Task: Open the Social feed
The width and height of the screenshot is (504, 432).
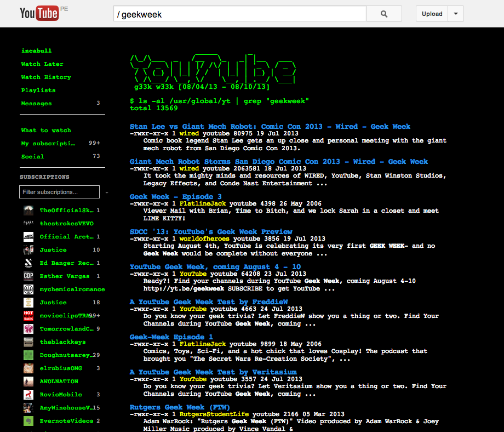Action: [x=32, y=157]
